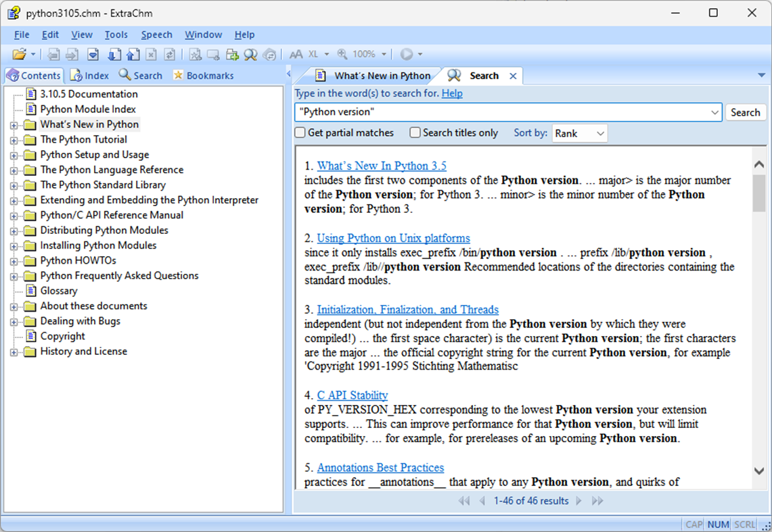Expand The Python Tutorial tree node
This screenshot has height=532, width=772.
(15, 139)
